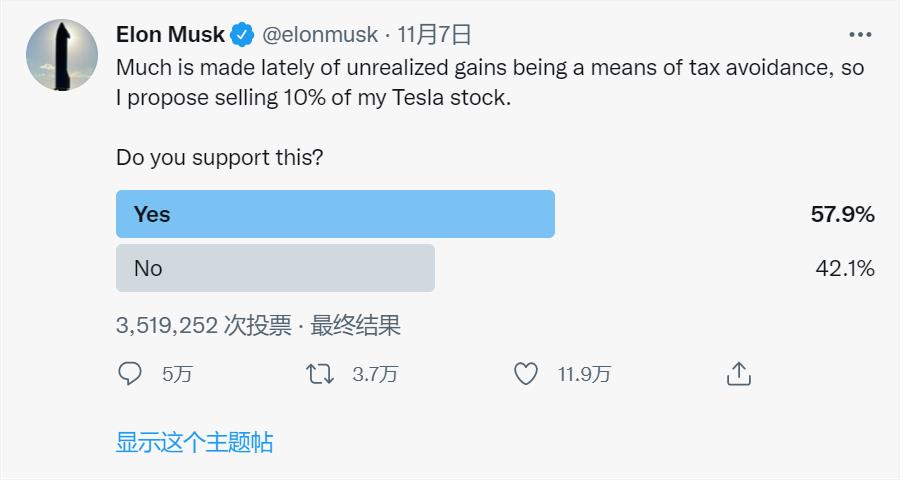The width and height of the screenshot is (903, 480).
Task: Open the share upload icon
Action: tap(737, 374)
